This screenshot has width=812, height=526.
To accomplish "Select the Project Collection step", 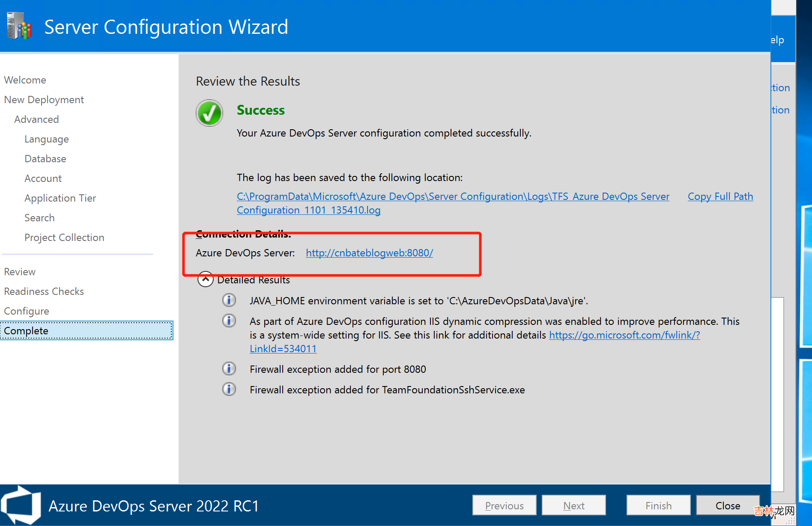I will coord(64,238).
